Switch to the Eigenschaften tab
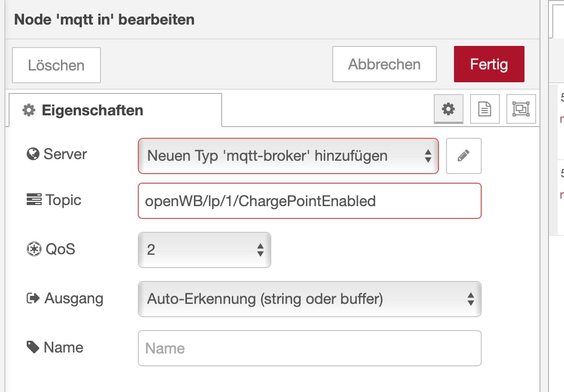Screen dimensions: 564x392 pyautogui.click(x=92, y=111)
